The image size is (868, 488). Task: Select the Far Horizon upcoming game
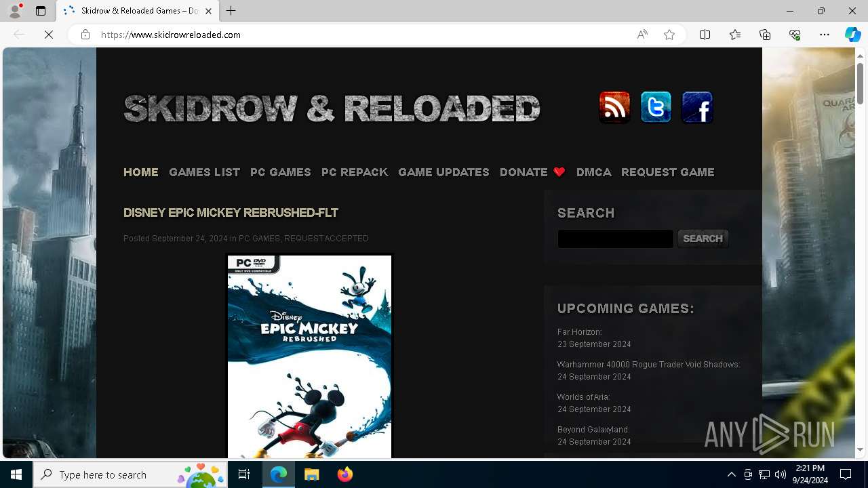coord(580,332)
